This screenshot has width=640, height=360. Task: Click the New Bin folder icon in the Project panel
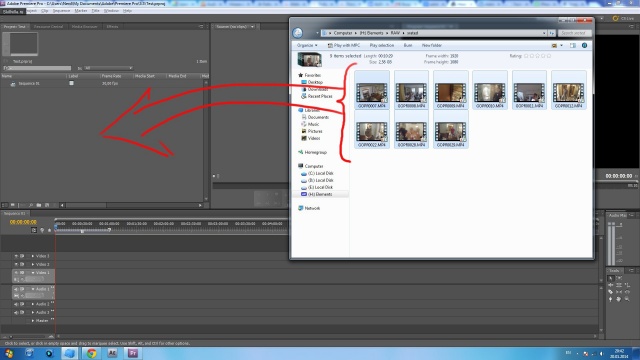click(39, 205)
